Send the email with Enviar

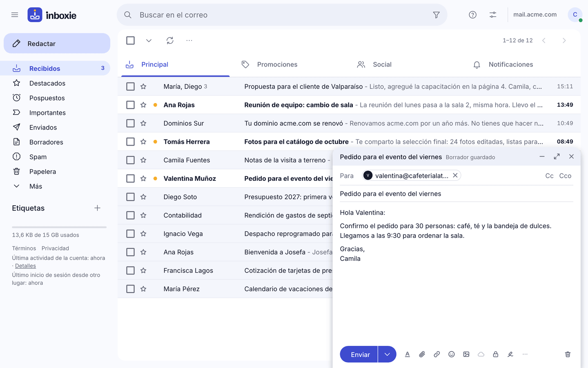pyautogui.click(x=359, y=355)
